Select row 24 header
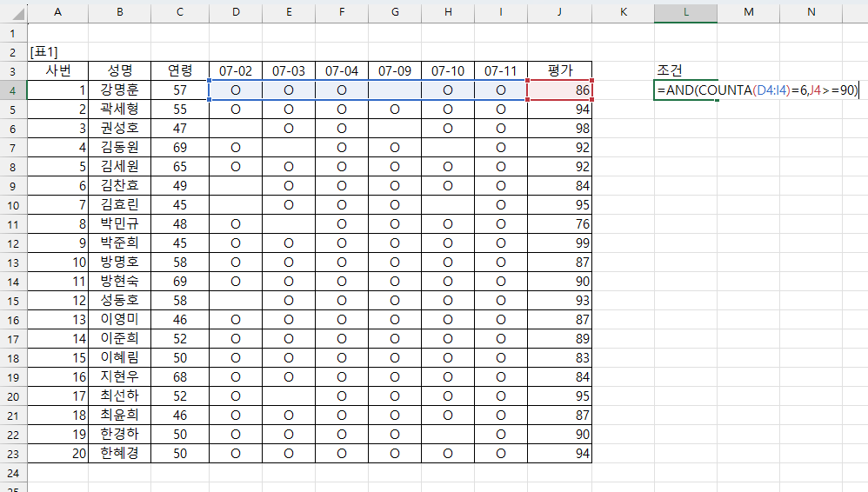Viewport: 868px width, 492px height. click(x=13, y=473)
